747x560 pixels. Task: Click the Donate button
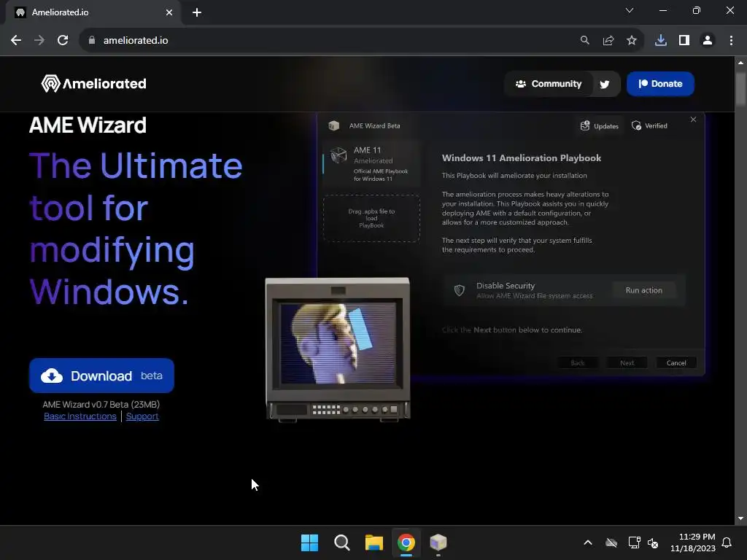click(660, 84)
